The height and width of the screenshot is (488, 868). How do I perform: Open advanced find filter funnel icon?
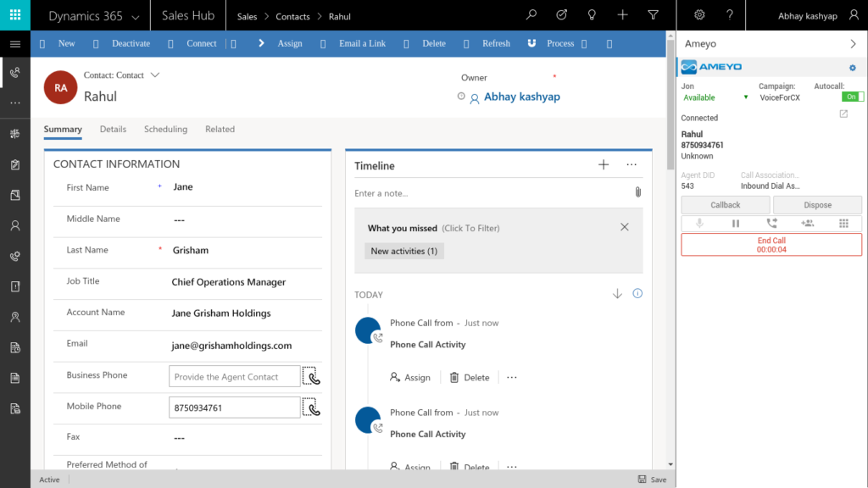[x=654, y=15]
